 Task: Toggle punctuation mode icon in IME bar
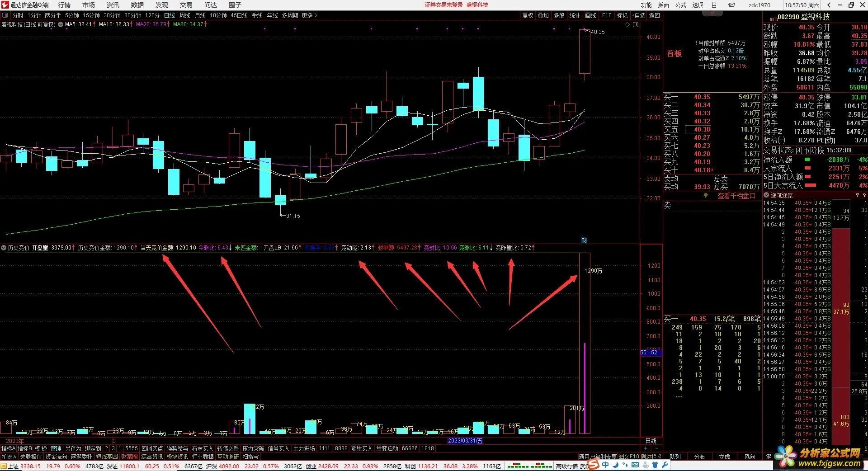pos(625,465)
